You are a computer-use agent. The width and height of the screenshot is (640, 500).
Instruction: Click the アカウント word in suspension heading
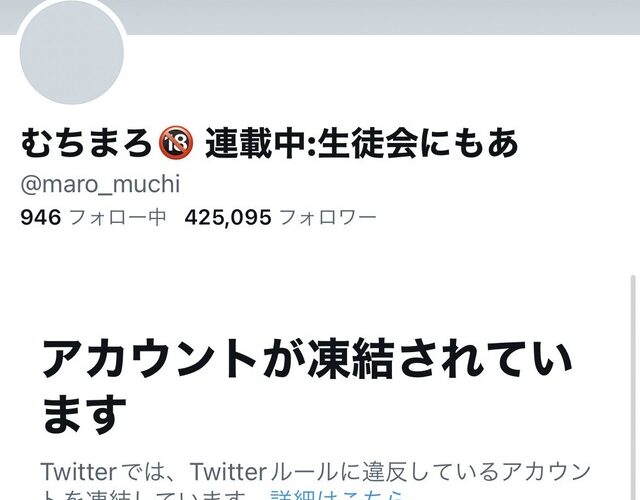[x=149, y=359]
